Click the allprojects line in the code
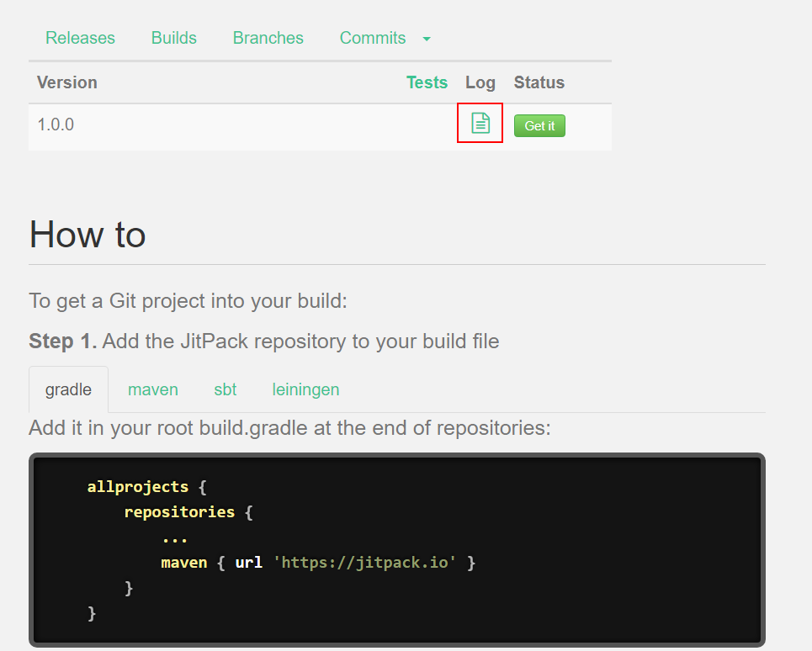The height and width of the screenshot is (651, 812). point(146,487)
